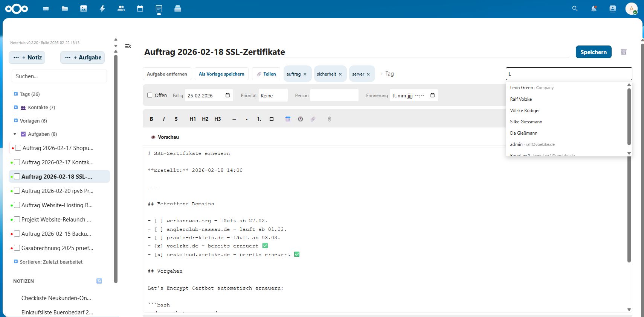
Task: Click the clock timestamp icon in toolbar
Action: pos(300,119)
